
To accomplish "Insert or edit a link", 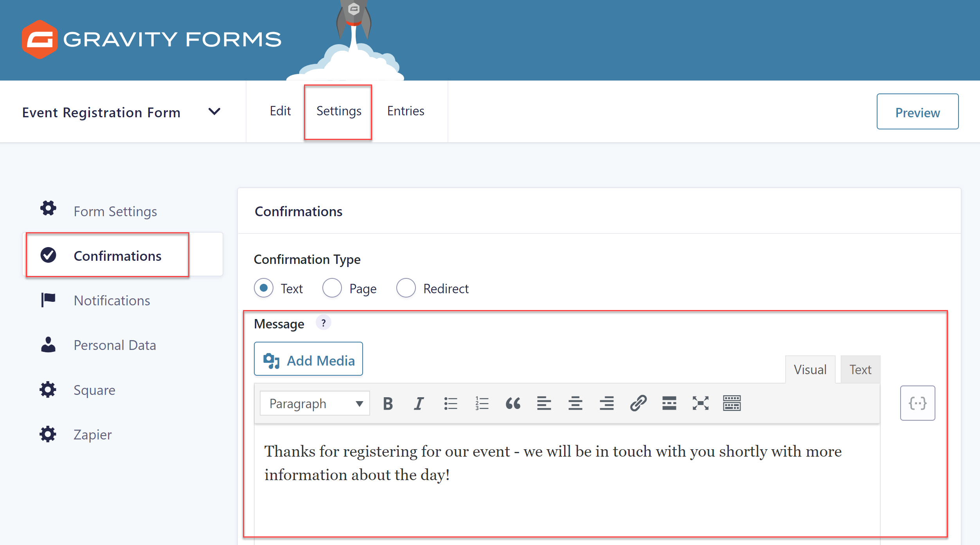I will 638,403.
